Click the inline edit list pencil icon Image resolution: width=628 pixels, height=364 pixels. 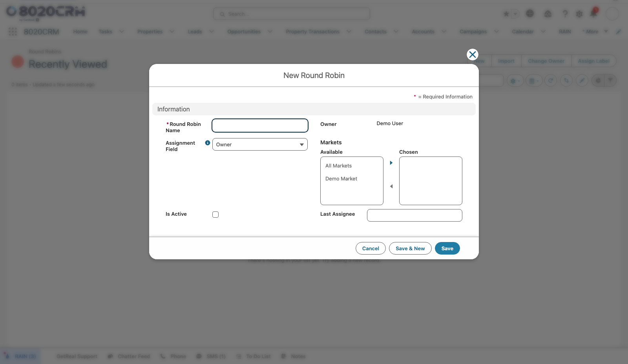tap(582, 81)
